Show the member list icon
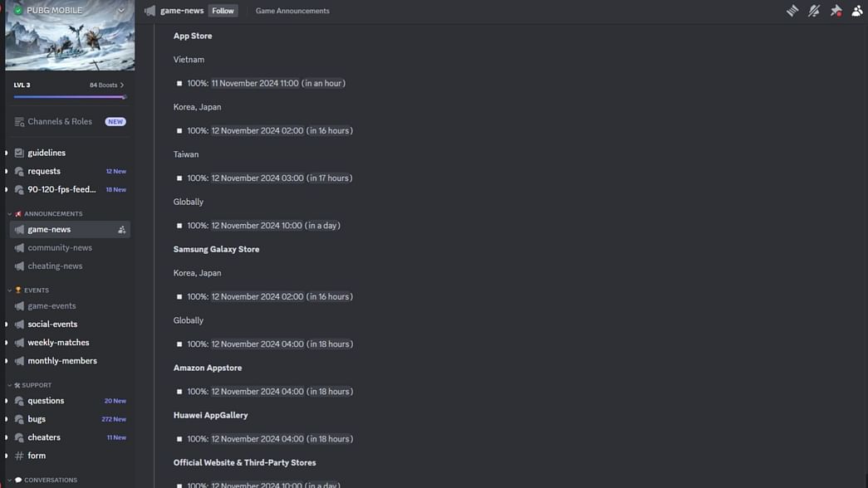This screenshot has width=868, height=488. point(857,11)
